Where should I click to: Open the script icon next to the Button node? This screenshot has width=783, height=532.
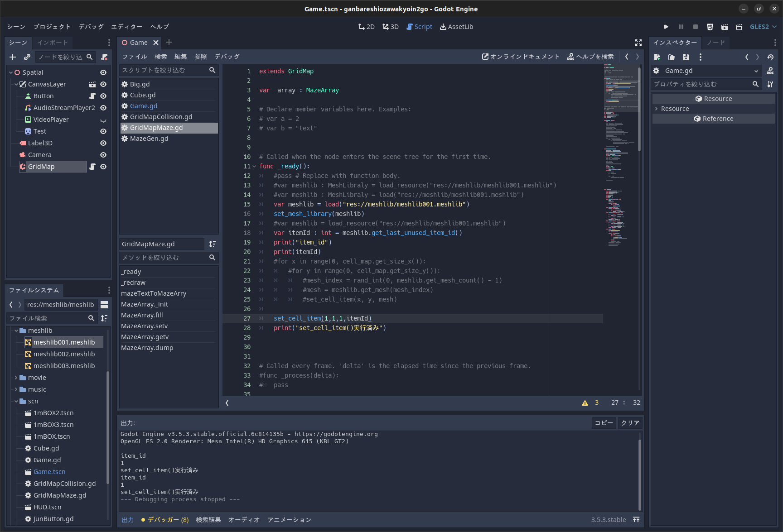tap(92, 96)
